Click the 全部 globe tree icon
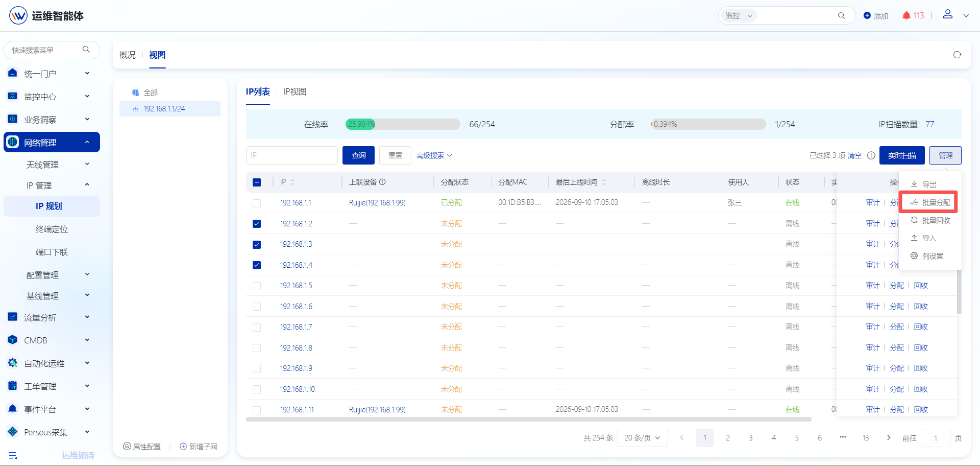Screen dimensions: 980x466 [x=135, y=92]
